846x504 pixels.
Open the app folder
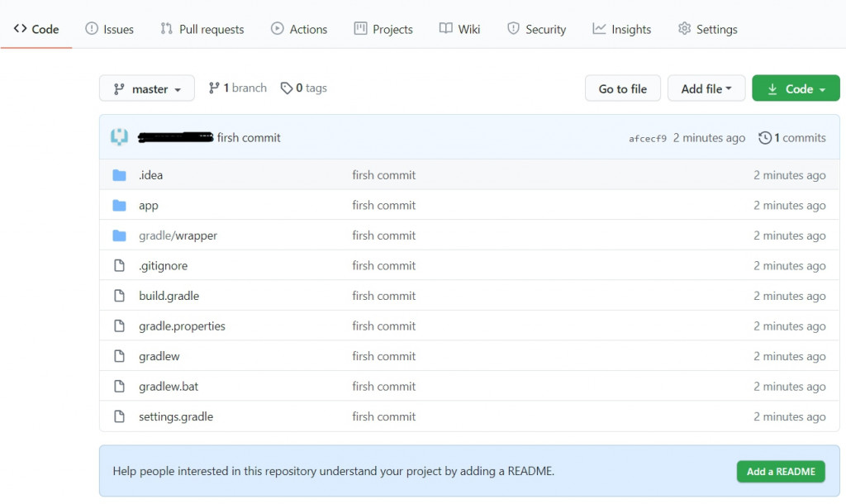(149, 206)
